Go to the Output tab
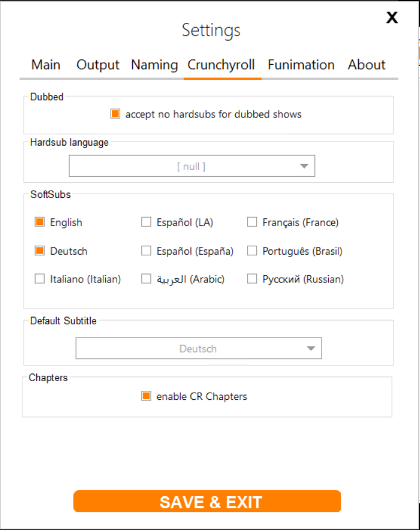Screen dimensions: 420x530 97,65
